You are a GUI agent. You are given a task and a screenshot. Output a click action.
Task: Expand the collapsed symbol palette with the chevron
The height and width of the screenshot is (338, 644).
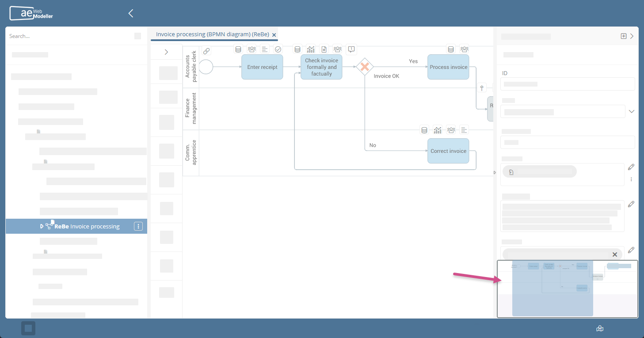(x=166, y=52)
